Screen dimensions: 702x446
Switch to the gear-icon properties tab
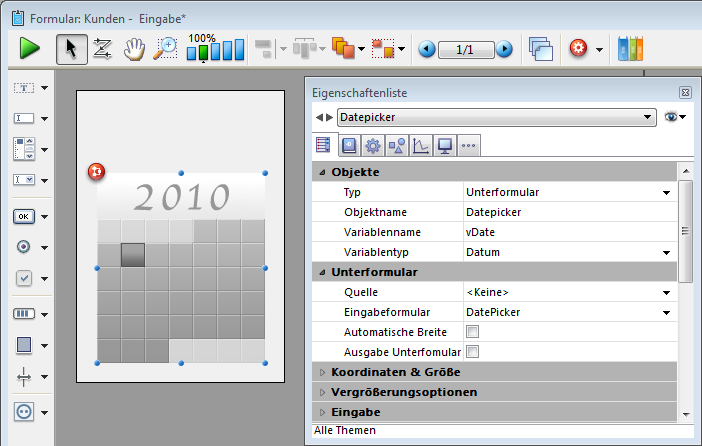[372, 146]
